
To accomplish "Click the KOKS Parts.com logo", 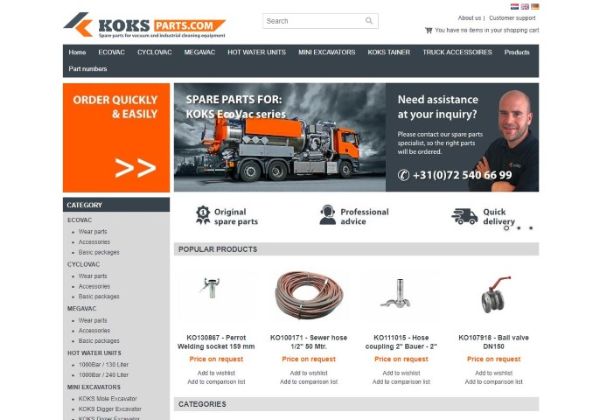I will [x=145, y=25].
